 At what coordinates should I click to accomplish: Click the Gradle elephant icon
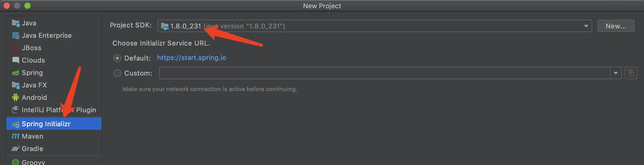(16, 149)
